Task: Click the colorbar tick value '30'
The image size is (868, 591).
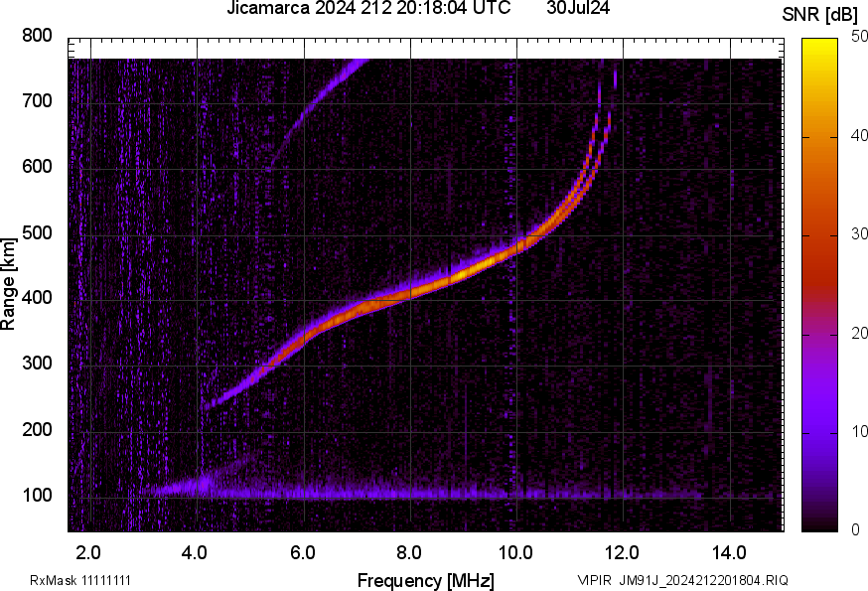Action: (859, 234)
